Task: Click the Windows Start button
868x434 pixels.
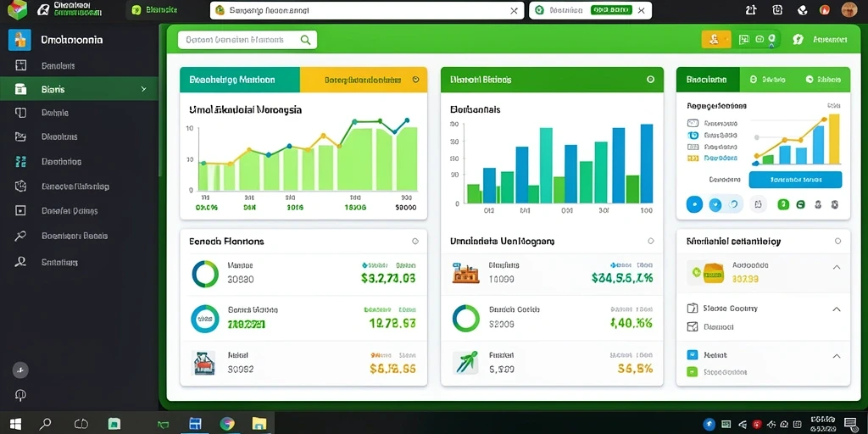Action: 15,424
